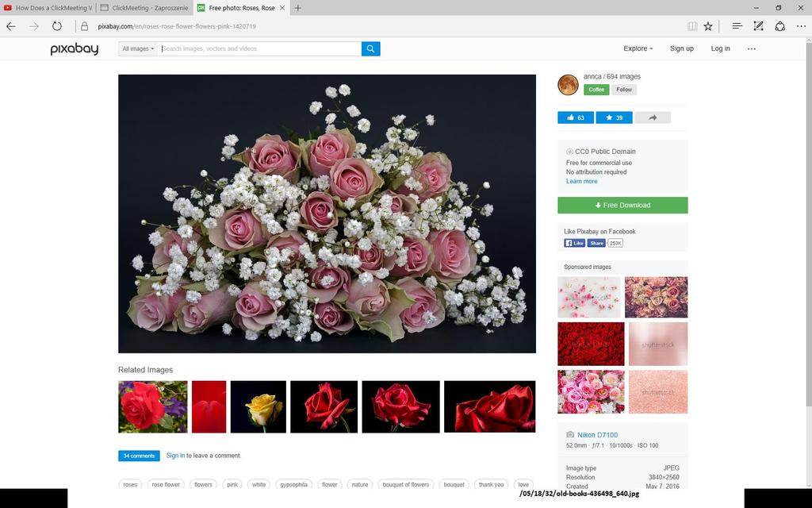Open the Edge Hub icon
The height and width of the screenshot is (508, 812).
pos(737,26)
